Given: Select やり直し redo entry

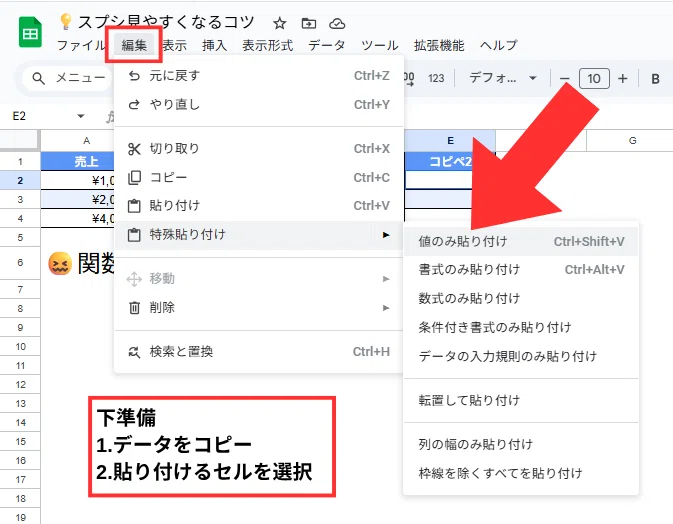Looking at the screenshot, I should point(259,104).
